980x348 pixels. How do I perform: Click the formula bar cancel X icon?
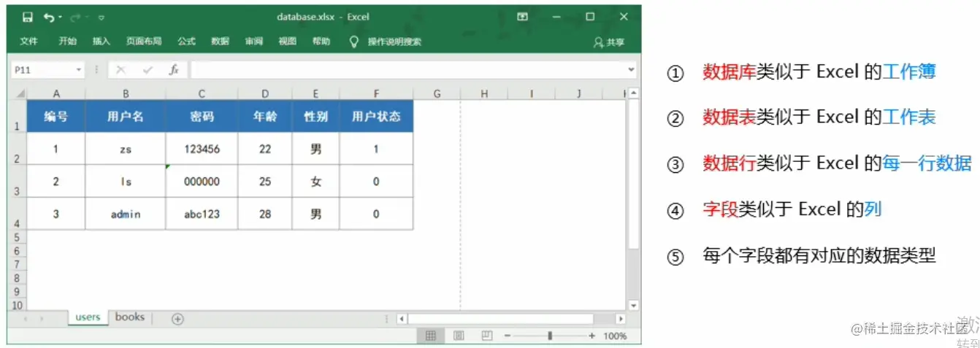pyautogui.click(x=120, y=70)
